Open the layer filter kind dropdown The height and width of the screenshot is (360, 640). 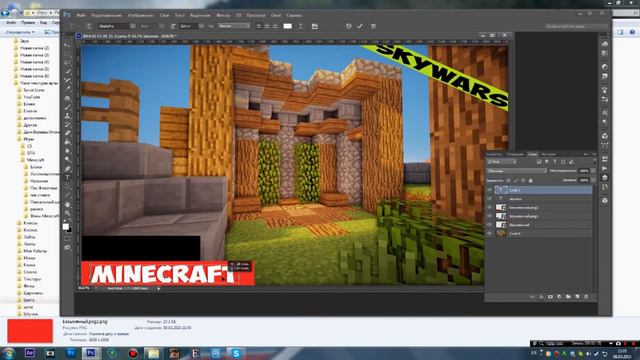502,162
